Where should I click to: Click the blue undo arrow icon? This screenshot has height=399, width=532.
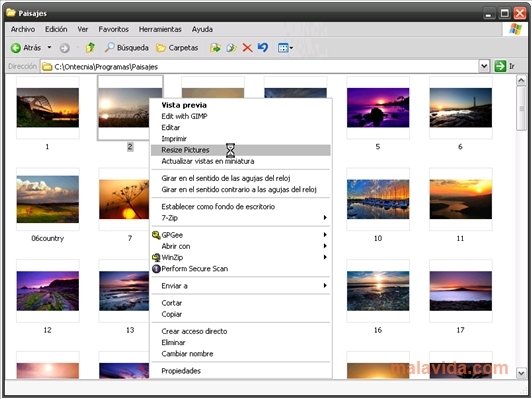263,48
